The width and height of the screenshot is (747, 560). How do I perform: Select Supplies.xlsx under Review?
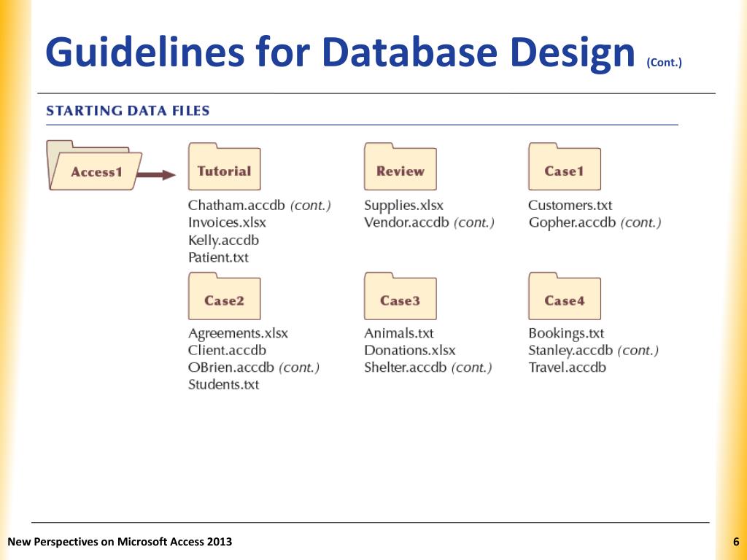click(x=403, y=206)
